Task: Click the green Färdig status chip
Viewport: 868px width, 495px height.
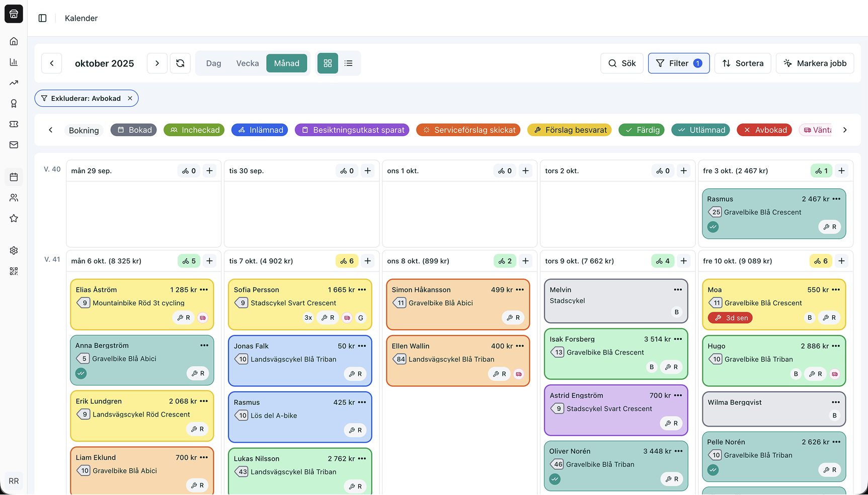Action: tap(642, 130)
